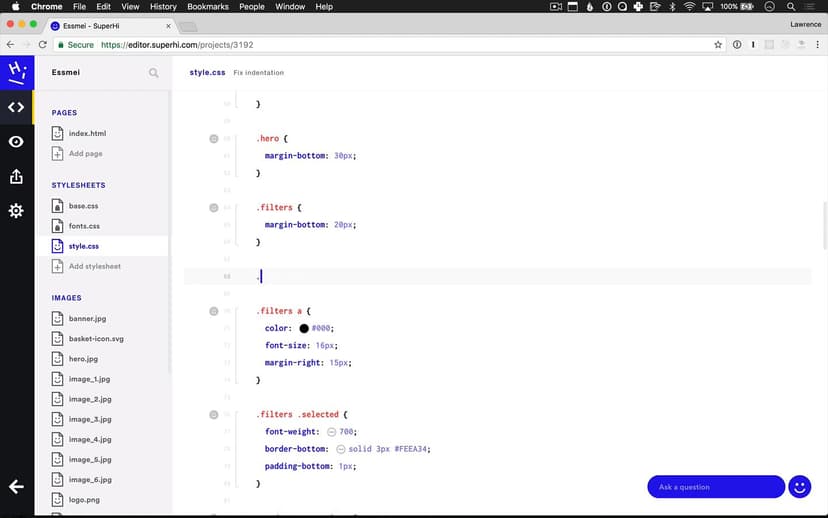
Task: Open the Bookmarks menu in menu bar
Action: [207, 7]
